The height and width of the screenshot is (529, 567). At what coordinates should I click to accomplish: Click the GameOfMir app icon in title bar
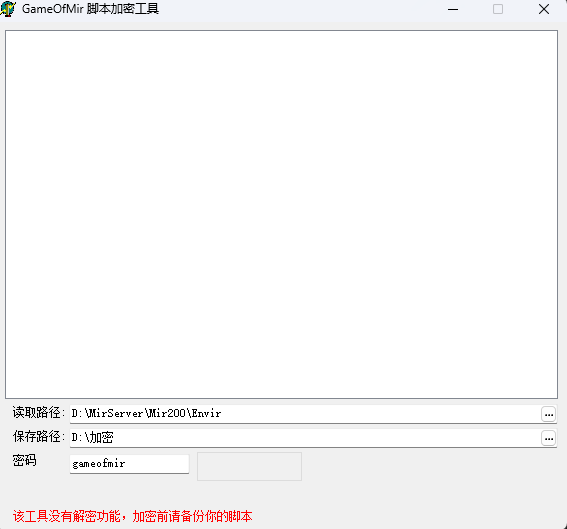[8, 9]
